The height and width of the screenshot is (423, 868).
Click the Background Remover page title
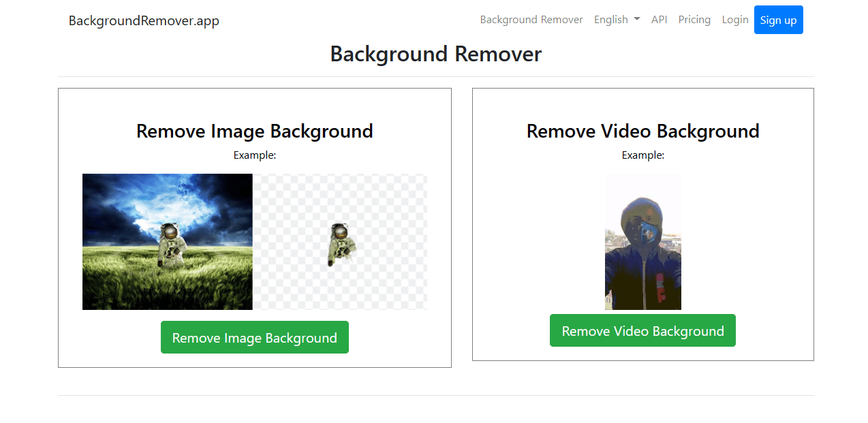click(x=435, y=54)
